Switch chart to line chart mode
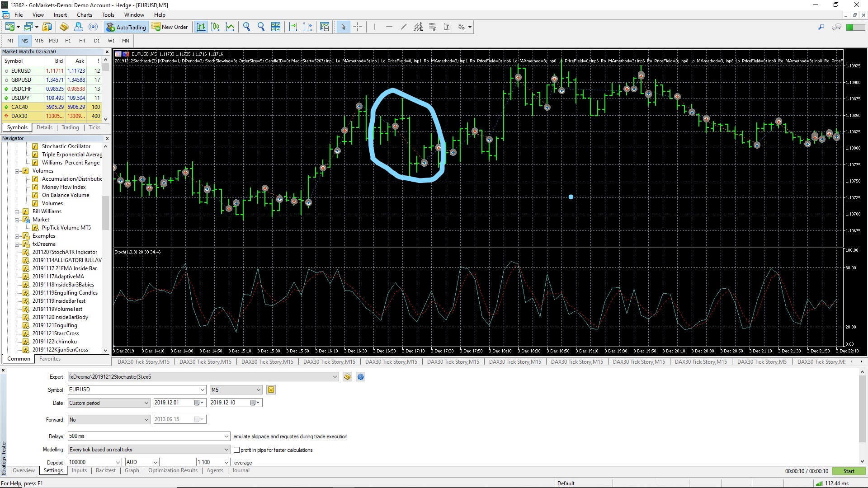This screenshot has height=488, width=868. coord(230,27)
